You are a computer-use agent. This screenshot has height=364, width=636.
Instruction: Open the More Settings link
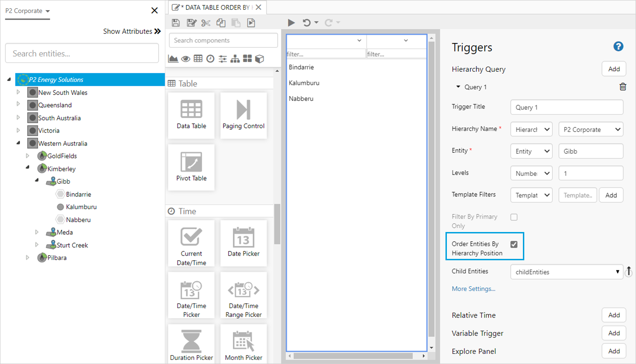(x=473, y=289)
